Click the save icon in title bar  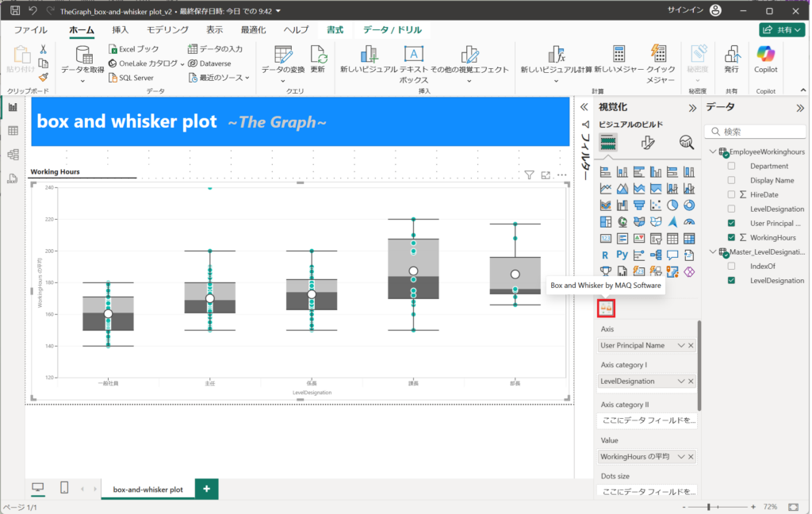tap(15, 11)
